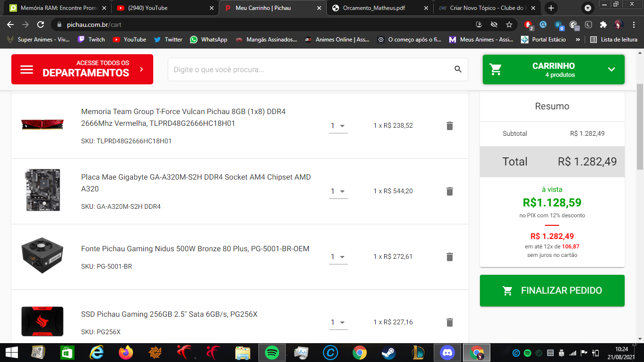Click the page vertical scrollbar thumb
The image size is (644, 362).
(640, 127)
